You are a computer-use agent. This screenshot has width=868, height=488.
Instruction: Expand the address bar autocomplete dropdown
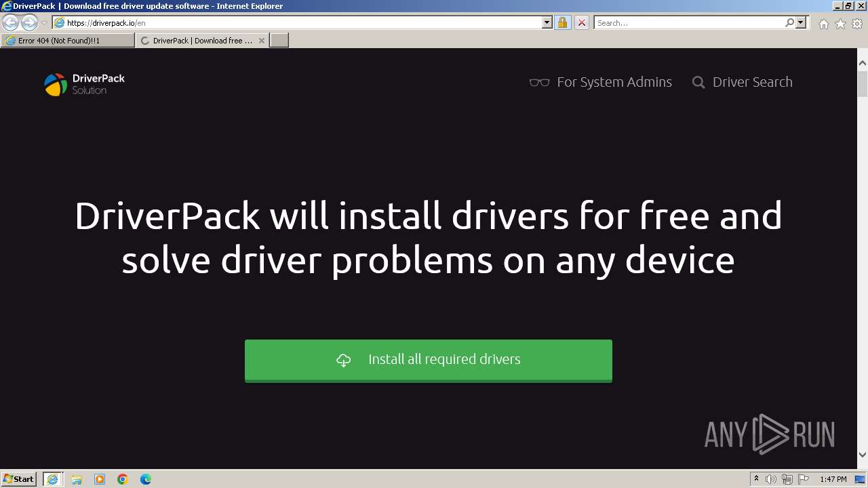pyautogui.click(x=547, y=22)
